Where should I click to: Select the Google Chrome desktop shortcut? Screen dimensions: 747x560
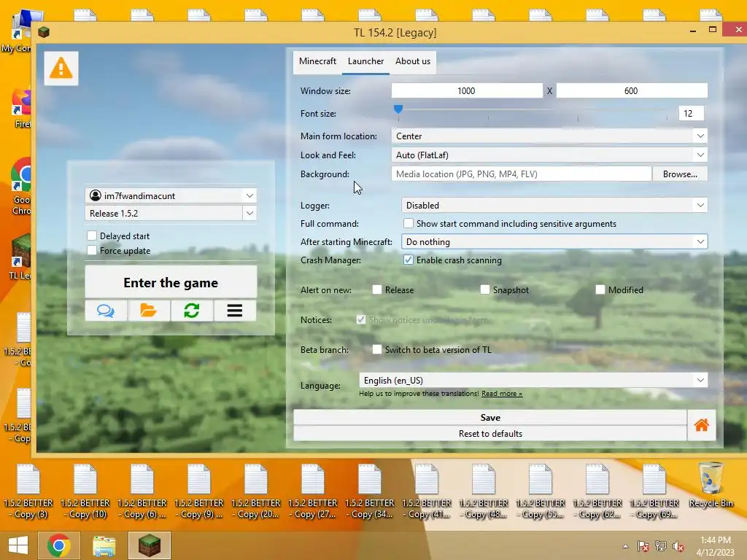[x=20, y=187]
